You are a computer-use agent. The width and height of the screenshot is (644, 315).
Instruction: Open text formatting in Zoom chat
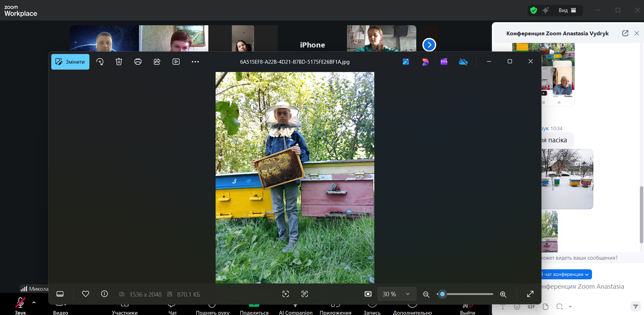(503, 307)
